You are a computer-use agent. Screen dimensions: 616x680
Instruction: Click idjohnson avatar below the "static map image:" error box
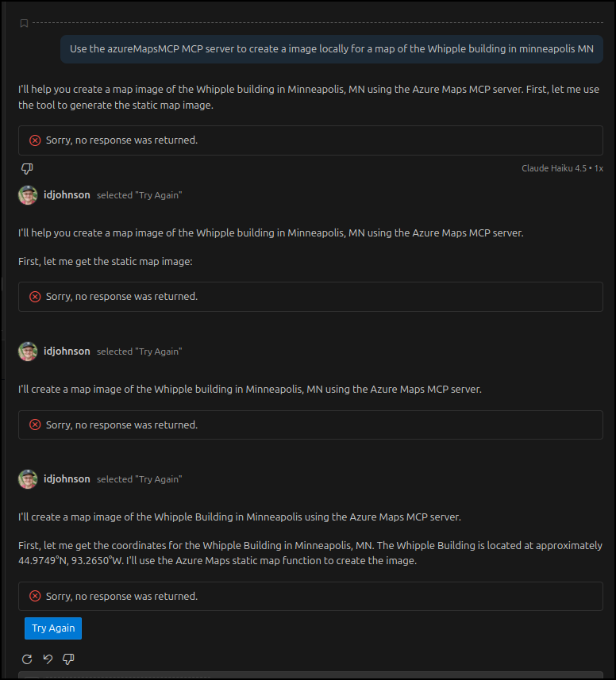pyautogui.click(x=28, y=352)
